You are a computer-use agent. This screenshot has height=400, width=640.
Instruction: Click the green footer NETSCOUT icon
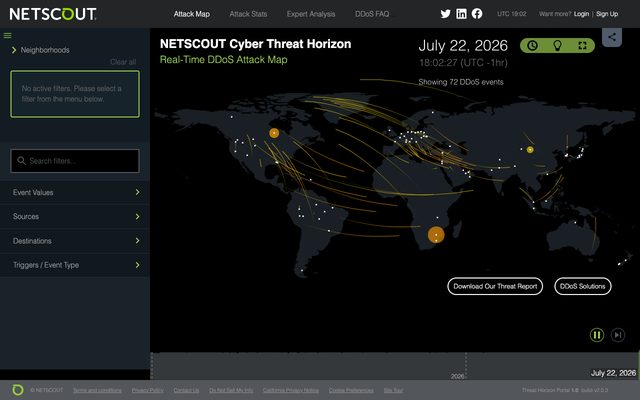[x=18, y=390]
